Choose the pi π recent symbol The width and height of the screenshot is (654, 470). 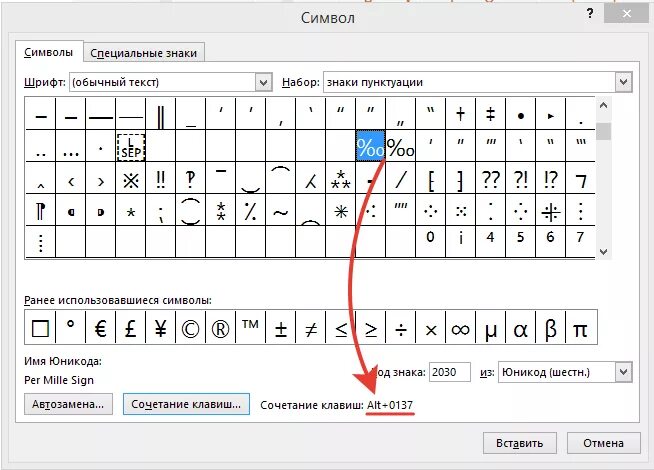click(581, 328)
